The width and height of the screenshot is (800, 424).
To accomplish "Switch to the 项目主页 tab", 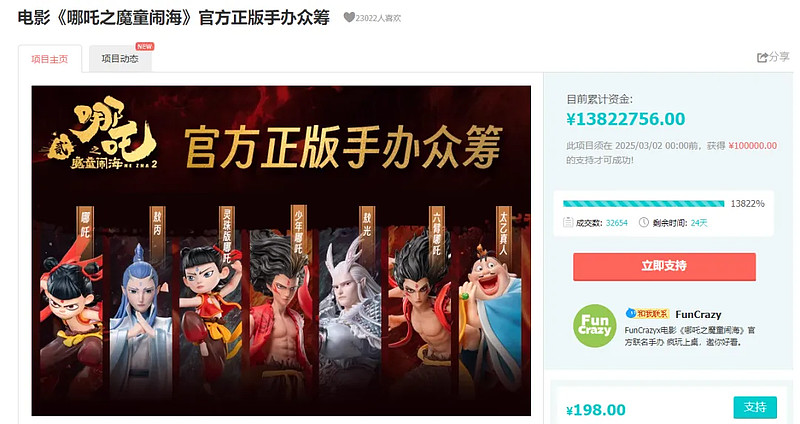I will pyautogui.click(x=49, y=59).
